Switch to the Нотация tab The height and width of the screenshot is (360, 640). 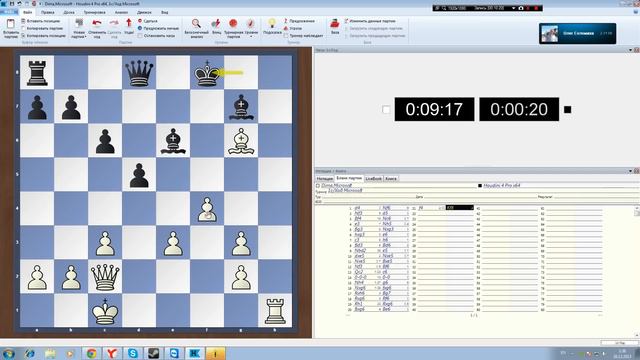click(x=325, y=179)
